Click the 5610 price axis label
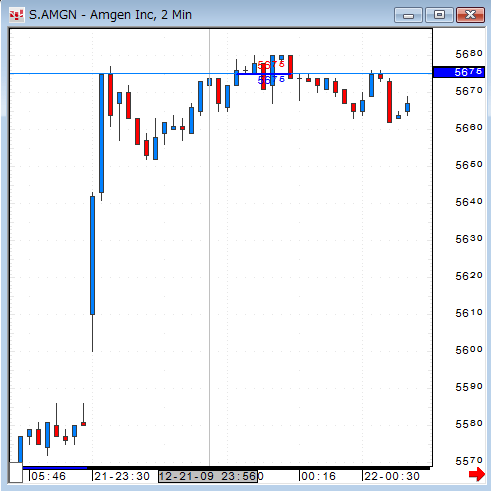This screenshot has width=491, height=491. click(469, 313)
